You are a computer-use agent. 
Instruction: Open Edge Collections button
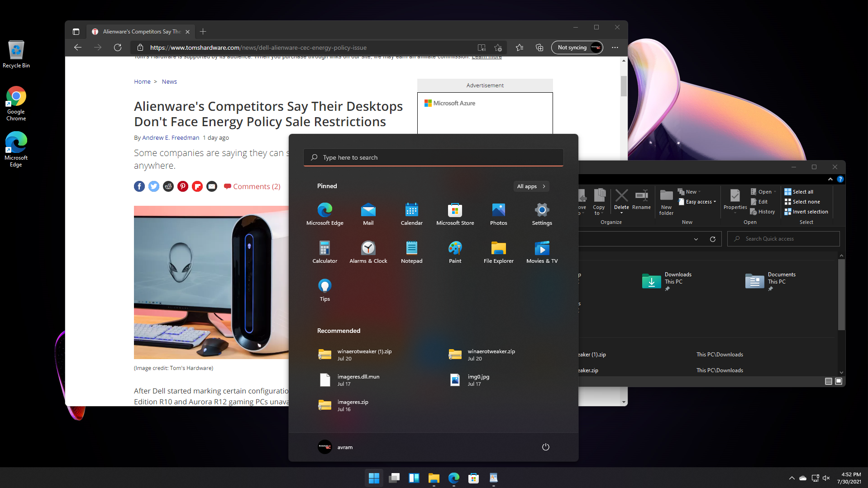click(x=539, y=47)
